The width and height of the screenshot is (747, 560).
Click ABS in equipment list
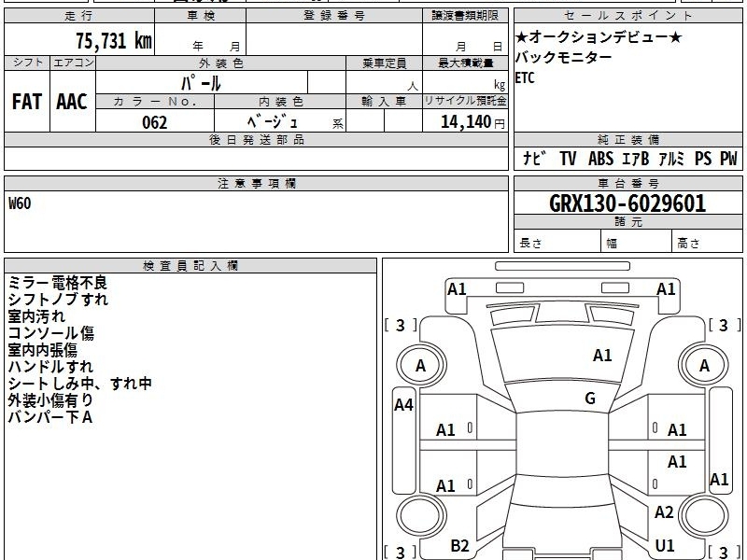(x=600, y=158)
